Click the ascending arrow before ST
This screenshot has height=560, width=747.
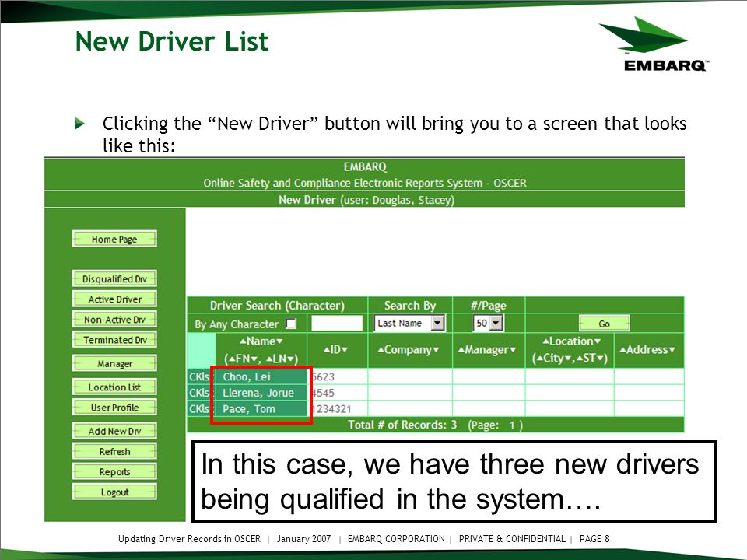coord(579,358)
